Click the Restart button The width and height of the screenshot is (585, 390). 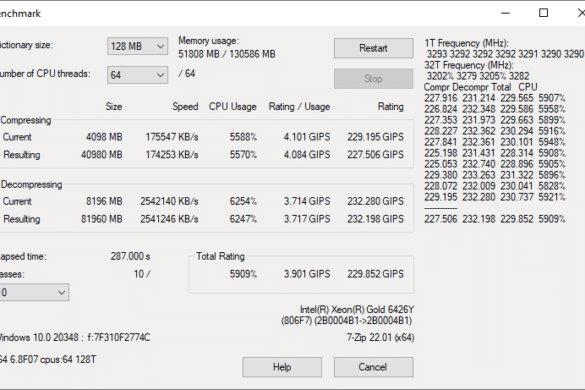[x=373, y=48]
